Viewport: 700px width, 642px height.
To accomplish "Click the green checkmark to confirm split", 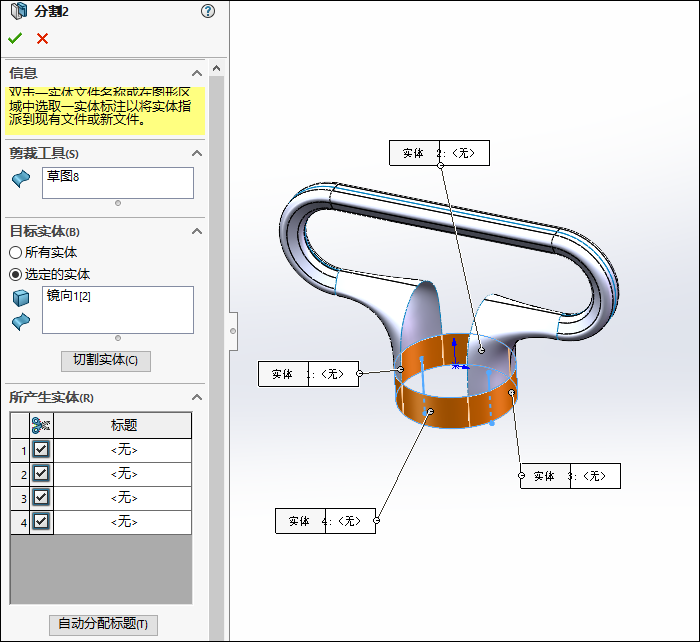I will click(x=15, y=39).
